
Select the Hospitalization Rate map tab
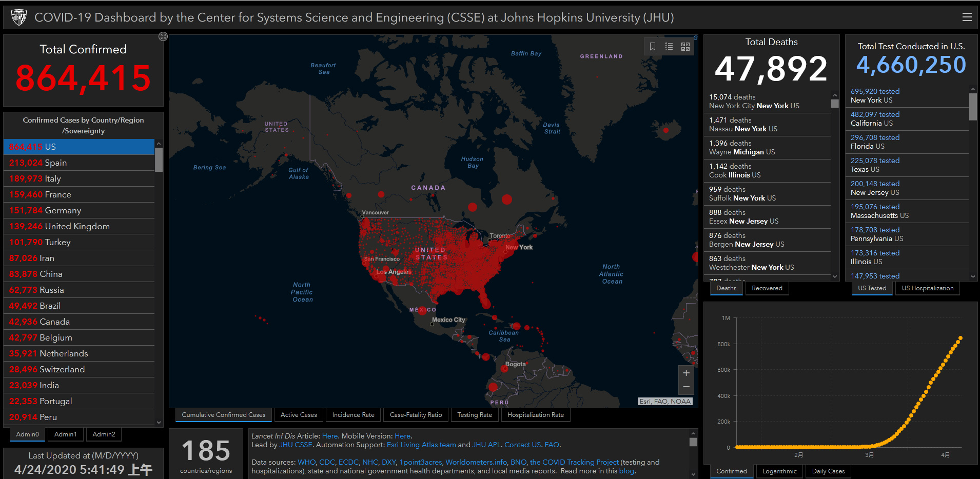[x=536, y=415]
